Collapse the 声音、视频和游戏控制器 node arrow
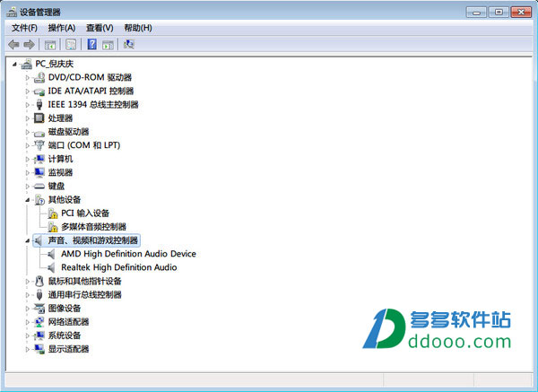The width and height of the screenshot is (538, 392). pyautogui.click(x=28, y=241)
